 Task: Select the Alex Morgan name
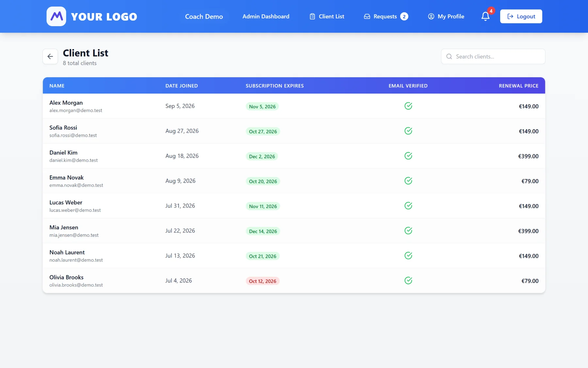pos(66,103)
